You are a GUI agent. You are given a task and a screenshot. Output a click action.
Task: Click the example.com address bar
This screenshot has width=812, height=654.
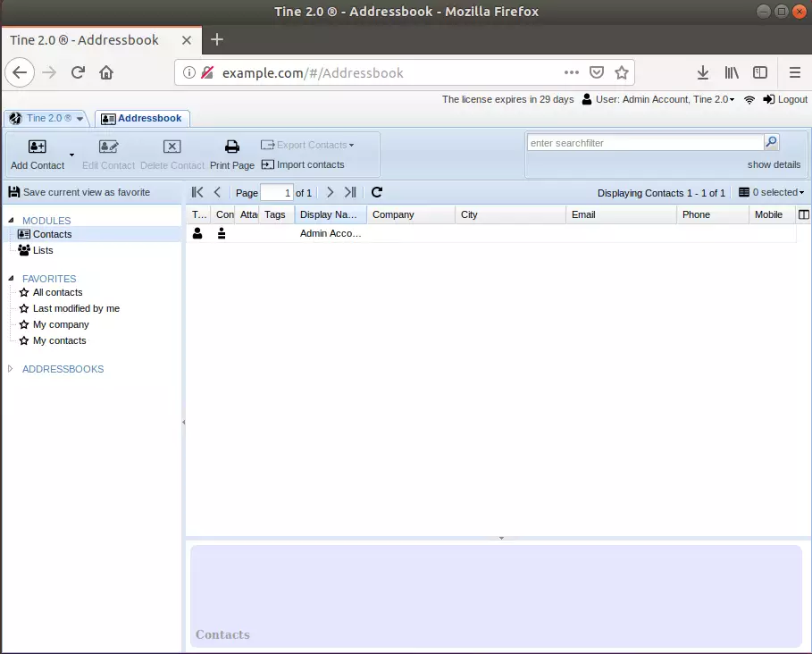(x=389, y=73)
